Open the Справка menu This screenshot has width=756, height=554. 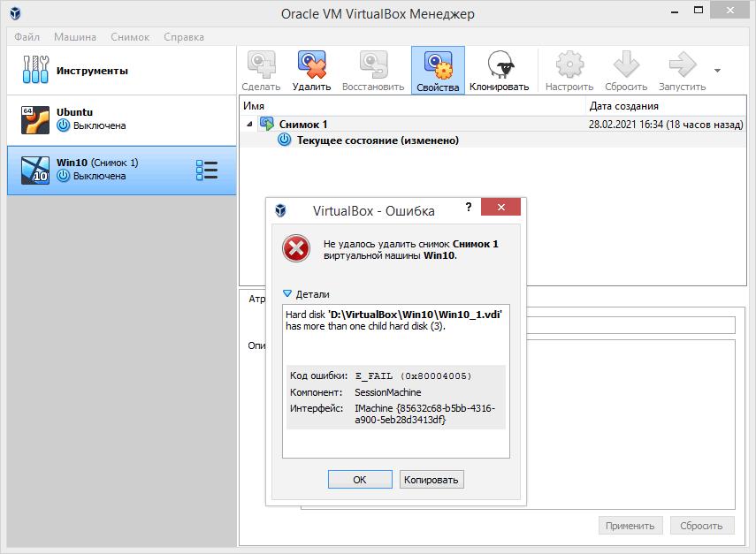point(183,37)
